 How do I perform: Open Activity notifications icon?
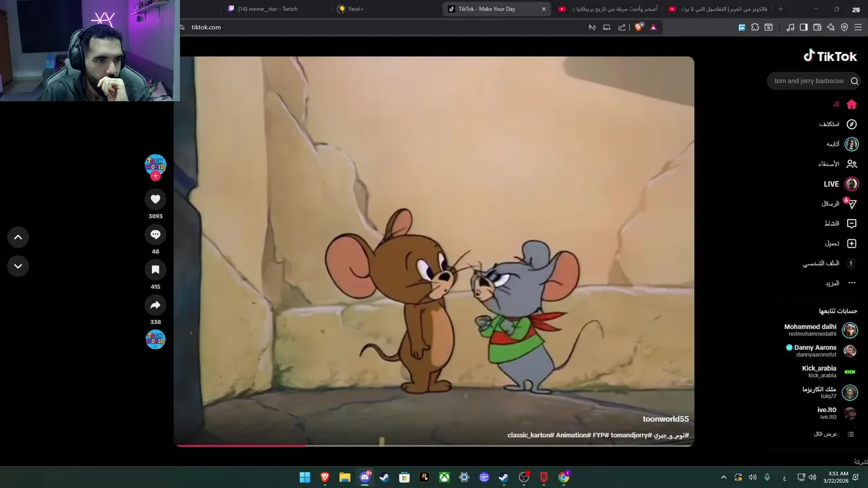pos(852,224)
